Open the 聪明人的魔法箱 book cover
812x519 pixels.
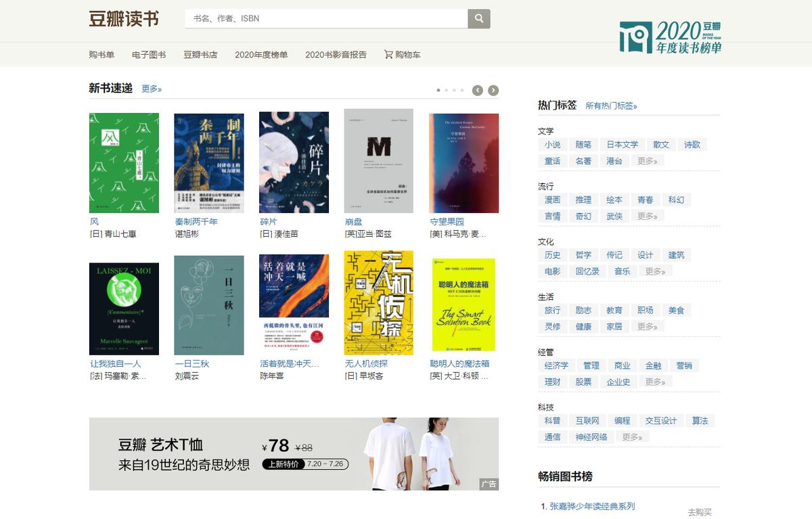tap(464, 304)
